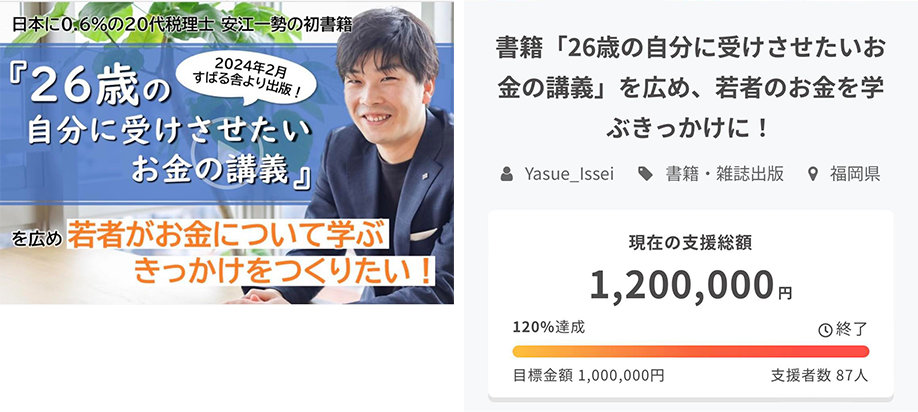Click the orange funding progress bar
Image resolution: width=918 pixels, height=412 pixels.
pyautogui.click(x=691, y=351)
